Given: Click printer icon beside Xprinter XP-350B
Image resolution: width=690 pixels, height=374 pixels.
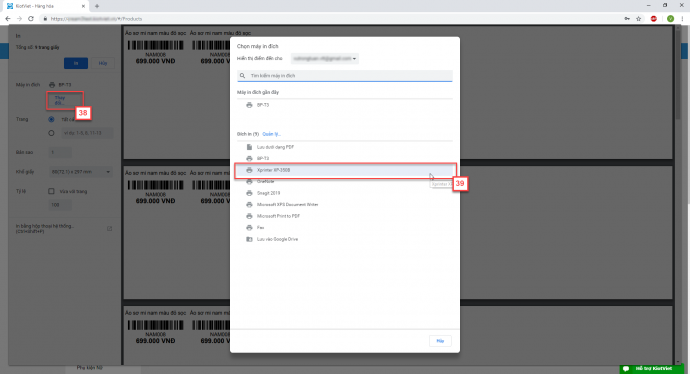Looking at the screenshot, I should (249, 170).
